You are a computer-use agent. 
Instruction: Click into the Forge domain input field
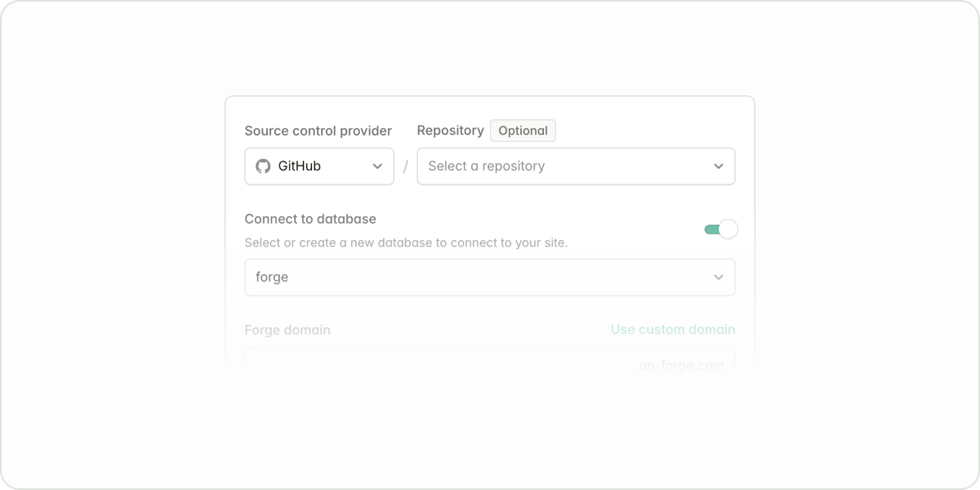(x=433, y=365)
